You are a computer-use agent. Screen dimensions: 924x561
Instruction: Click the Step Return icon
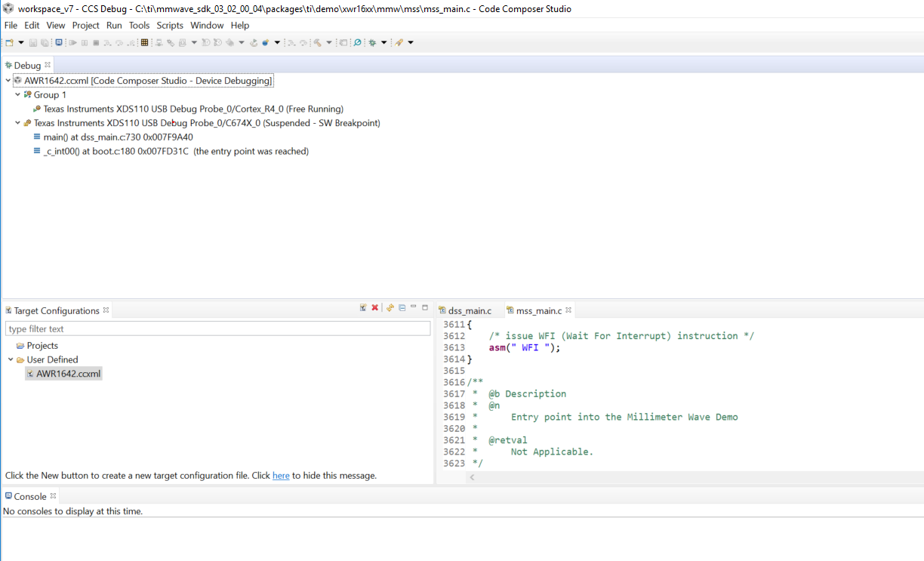pos(131,42)
